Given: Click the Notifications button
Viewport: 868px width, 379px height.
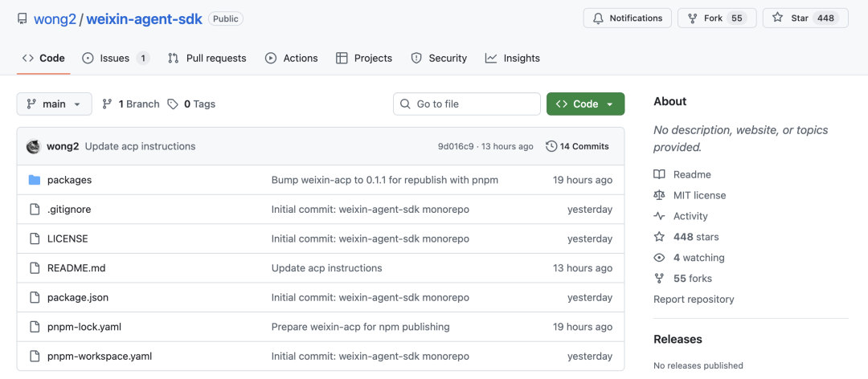Looking at the screenshot, I should pos(627,18).
